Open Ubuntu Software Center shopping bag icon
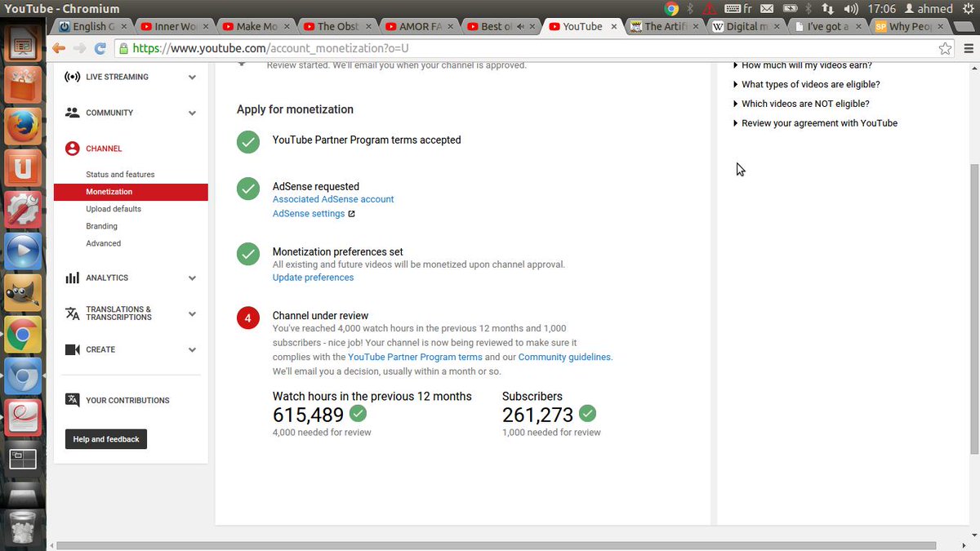 [x=23, y=84]
